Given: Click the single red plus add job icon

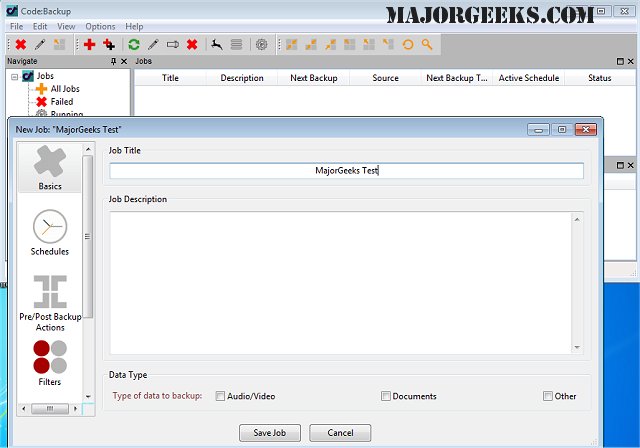Looking at the screenshot, I should pos(89,44).
